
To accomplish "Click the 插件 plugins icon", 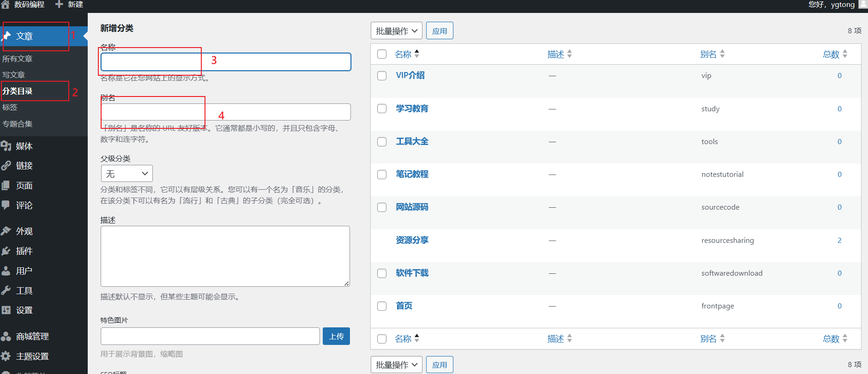I will point(6,251).
